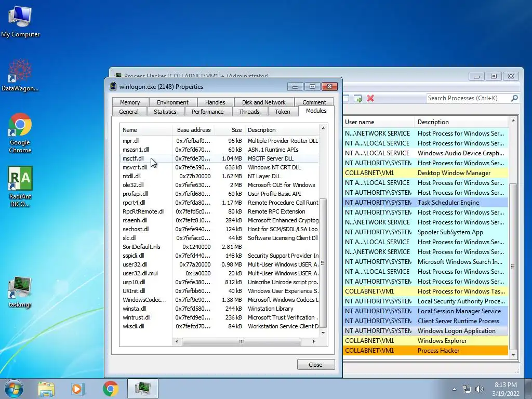Select the msctf.dll module row
Image resolution: width=532 pixels, height=399 pixels.
coord(219,158)
